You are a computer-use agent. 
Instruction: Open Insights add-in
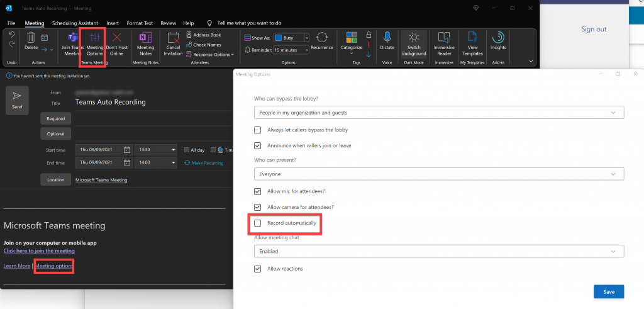498,41
